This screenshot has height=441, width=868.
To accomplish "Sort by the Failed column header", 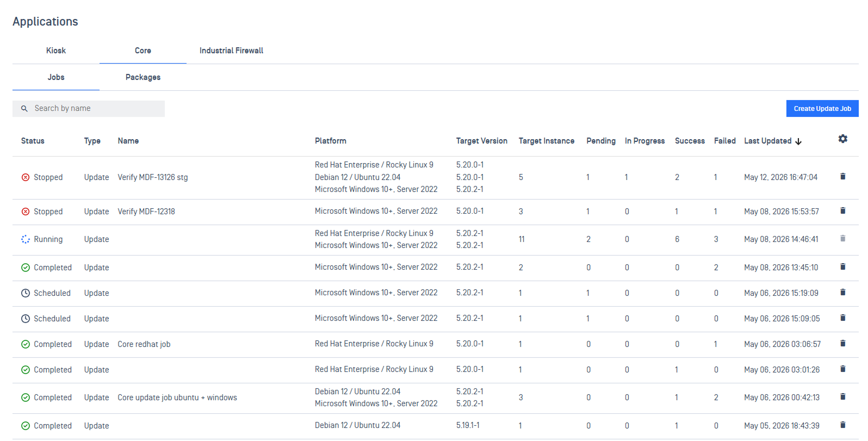I will (x=724, y=141).
